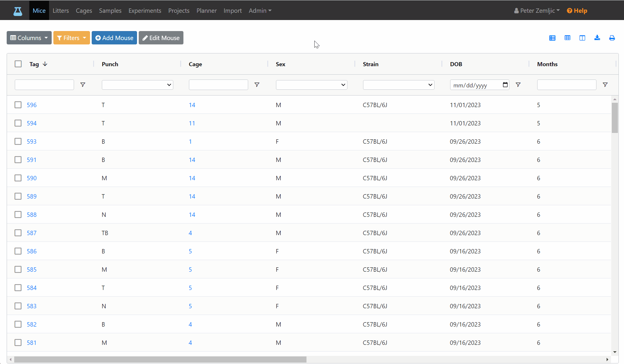
Task: Click the split columns view icon
Action: pyautogui.click(x=582, y=38)
